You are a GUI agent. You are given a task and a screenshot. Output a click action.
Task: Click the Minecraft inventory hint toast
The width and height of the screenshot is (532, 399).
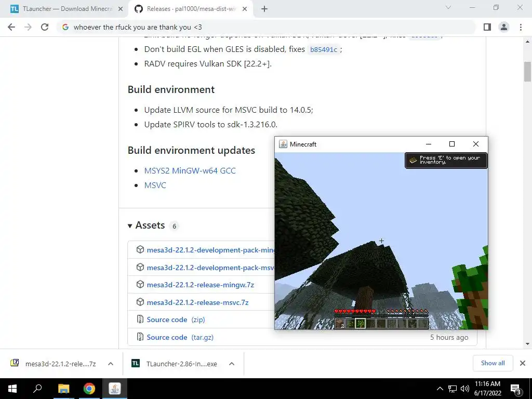[446, 160]
